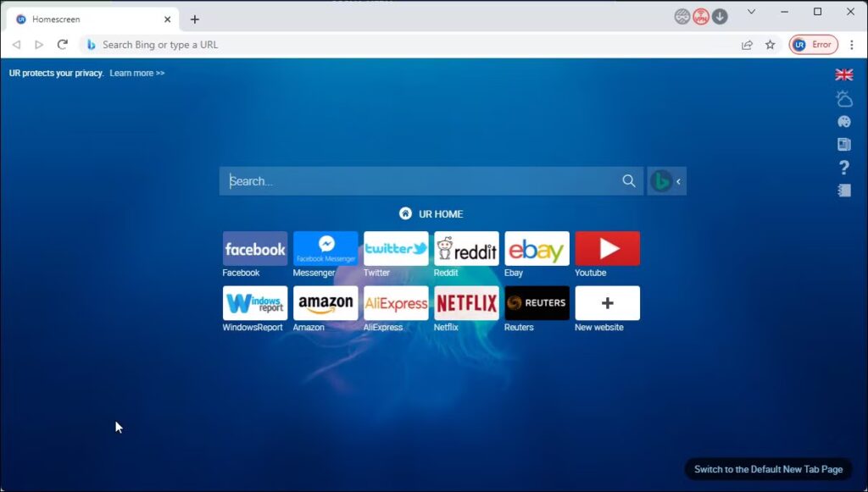Enable the VPN from the toolbar
This screenshot has width=868, height=492.
point(702,16)
